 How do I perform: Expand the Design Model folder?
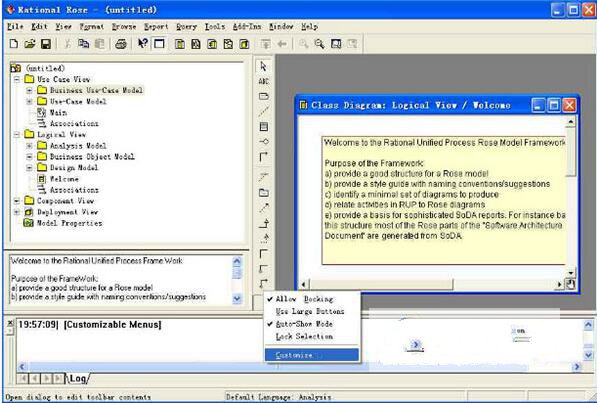(29, 168)
